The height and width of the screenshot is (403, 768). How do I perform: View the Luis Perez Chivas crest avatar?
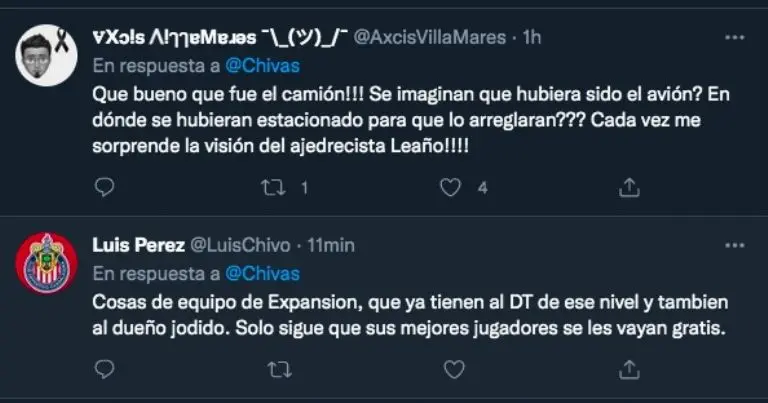click(x=46, y=263)
